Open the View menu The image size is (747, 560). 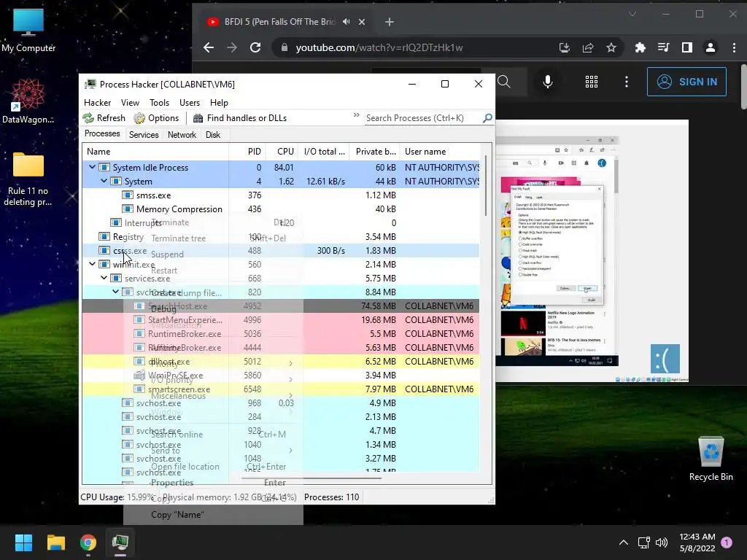click(130, 102)
